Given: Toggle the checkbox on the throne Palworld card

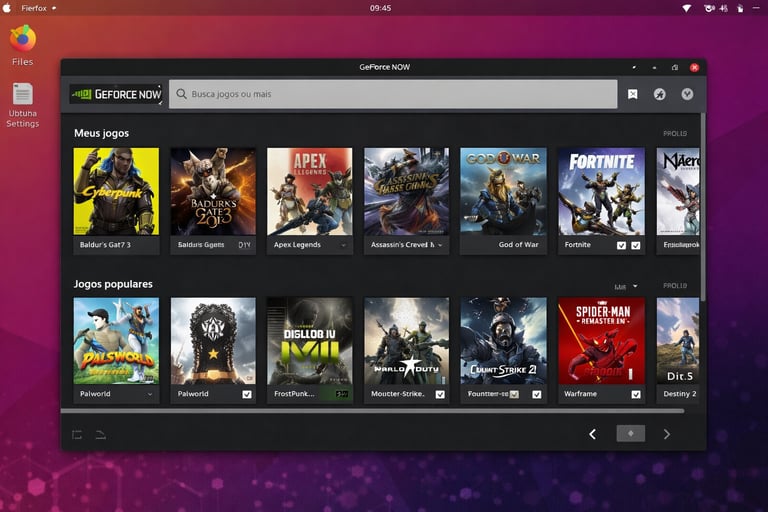Looking at the screenshot, I should tap(247, 394).
